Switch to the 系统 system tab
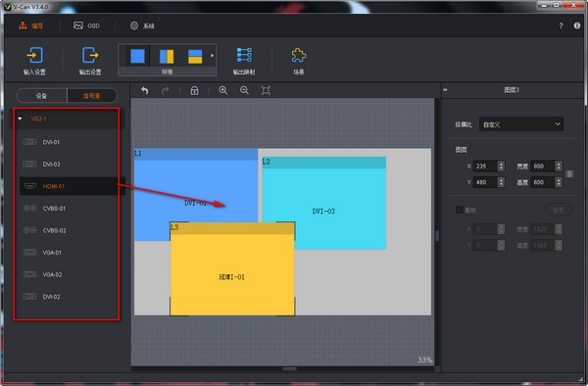Image resolution: width=588 pixels, height=386 pixels. click(x=142, y=25)
